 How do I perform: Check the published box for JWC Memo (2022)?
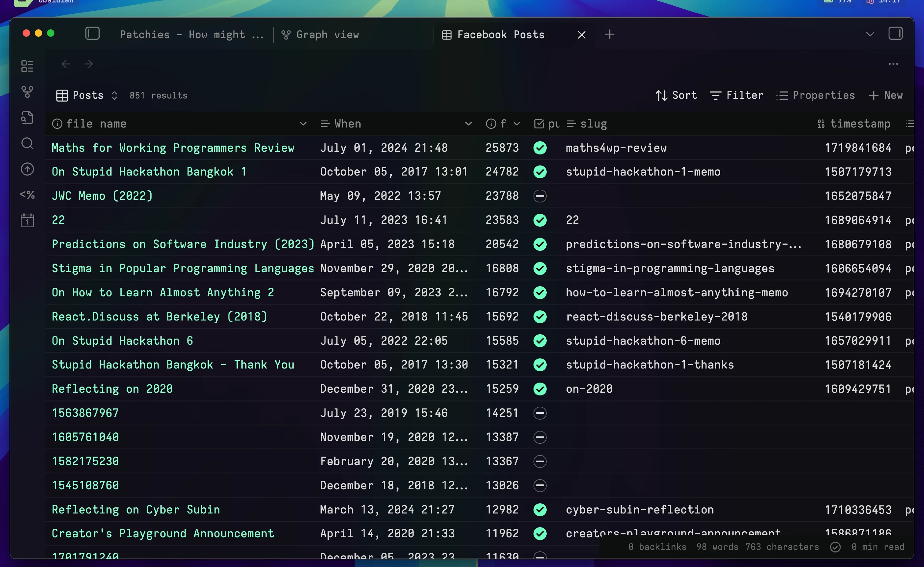(540, 196)
